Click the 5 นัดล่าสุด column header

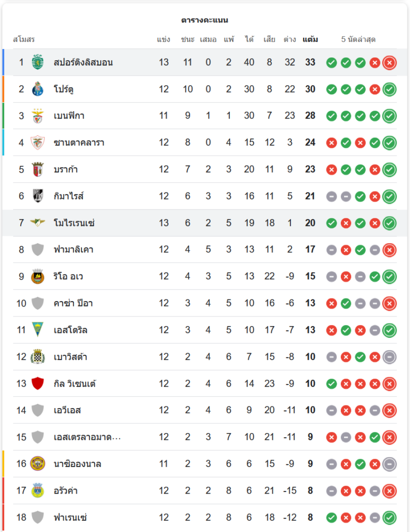[x=358, y=39]
